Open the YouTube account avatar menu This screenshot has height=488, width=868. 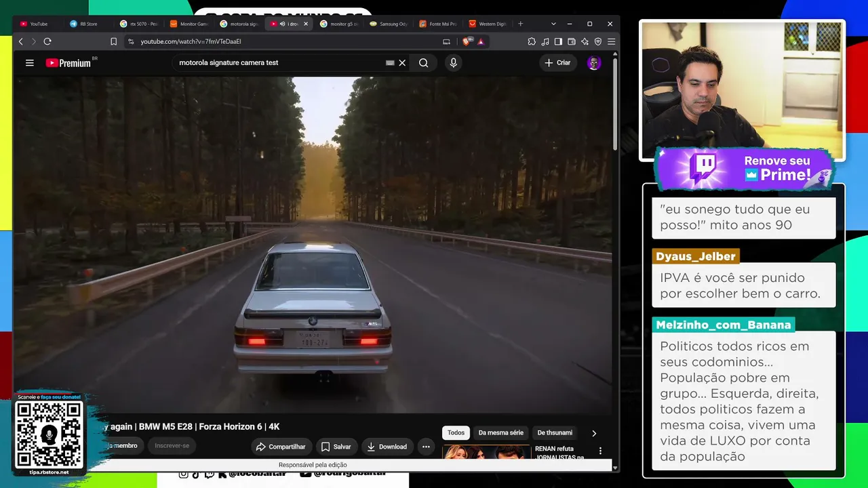(594, 63)
